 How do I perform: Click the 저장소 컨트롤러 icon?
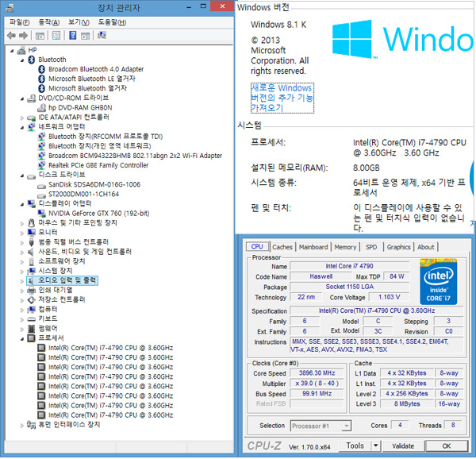point(31,300)
